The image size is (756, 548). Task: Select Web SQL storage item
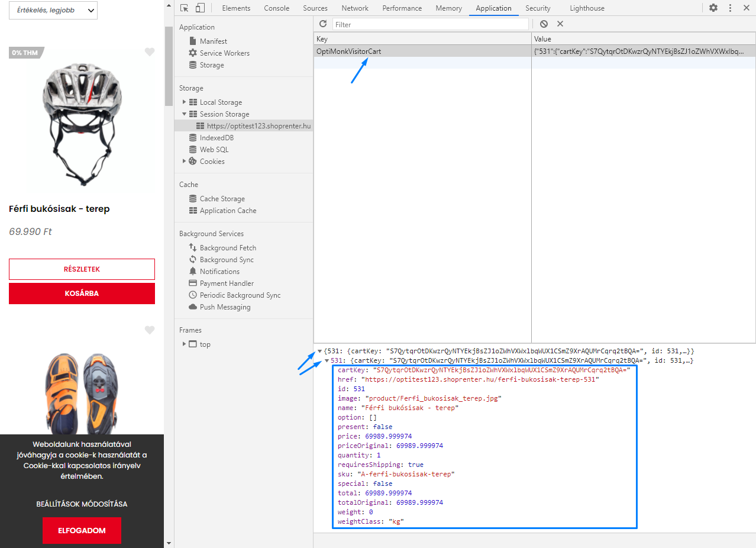[x=214, y=150]
